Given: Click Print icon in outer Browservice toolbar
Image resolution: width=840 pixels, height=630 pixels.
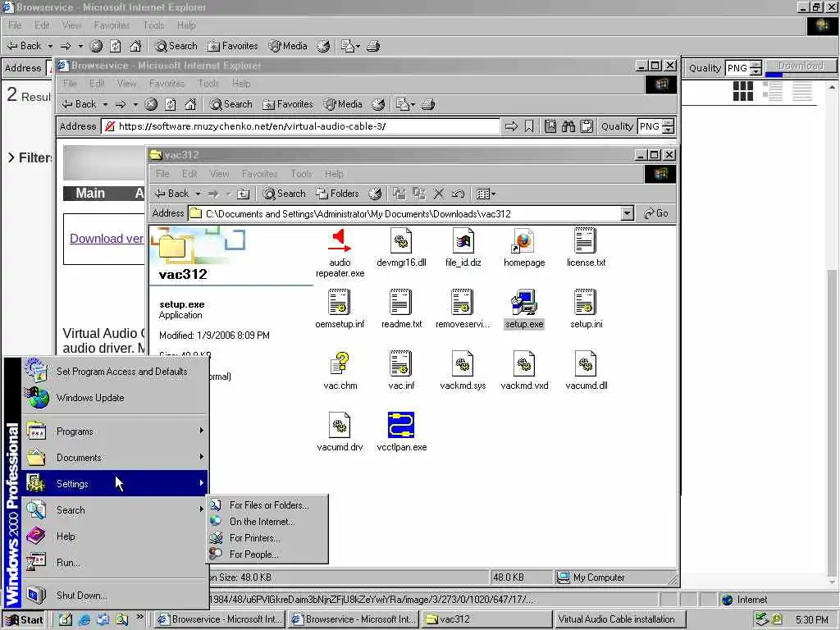Looking at the screenshot, I should click(x=373, y=46).
